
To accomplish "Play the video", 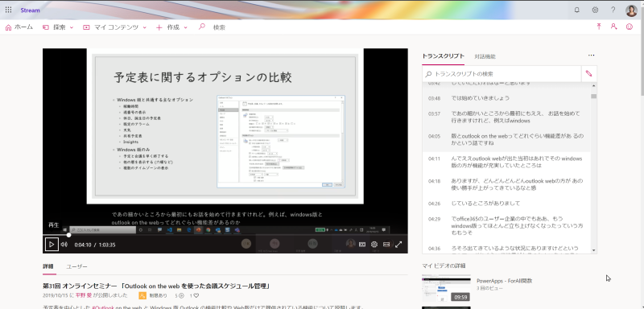I will click(x=52, y=244).
